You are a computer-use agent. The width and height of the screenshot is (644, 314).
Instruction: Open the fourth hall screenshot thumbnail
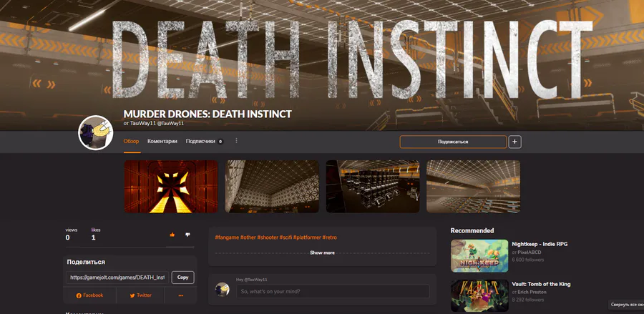coord(474,187)
